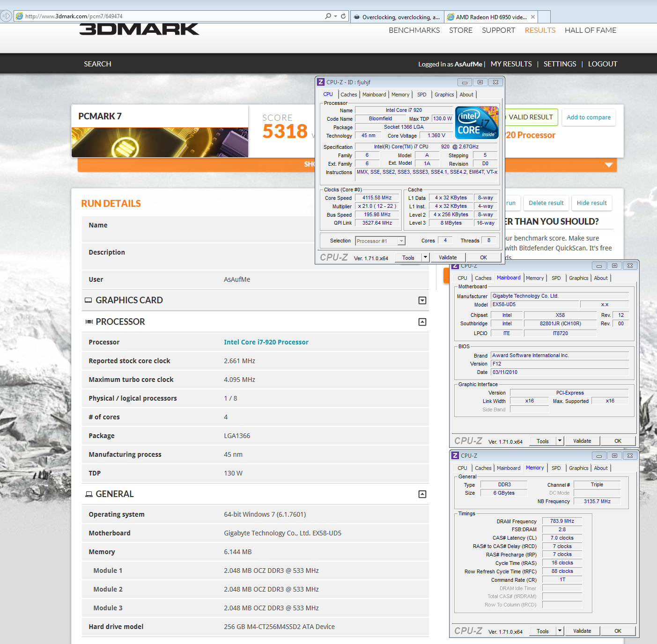Switch to SPD tab in CPU-Z fjuhjf window

[x=422, y=95]
